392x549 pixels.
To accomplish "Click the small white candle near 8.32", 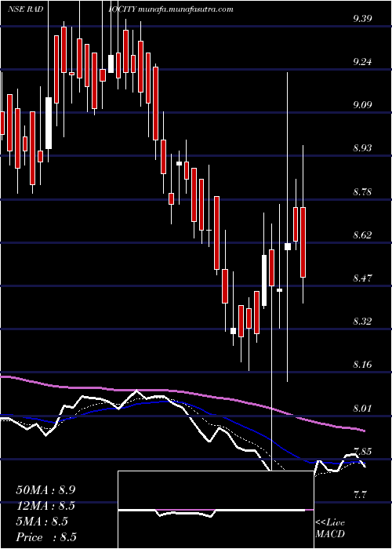I will [x=234, y=331].
